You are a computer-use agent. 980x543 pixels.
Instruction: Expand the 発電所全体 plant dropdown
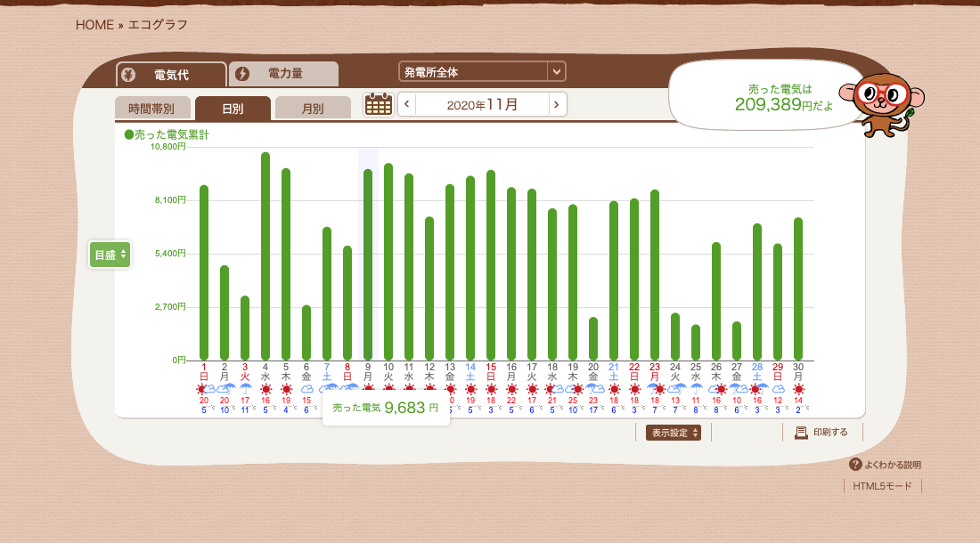(556, 71)
